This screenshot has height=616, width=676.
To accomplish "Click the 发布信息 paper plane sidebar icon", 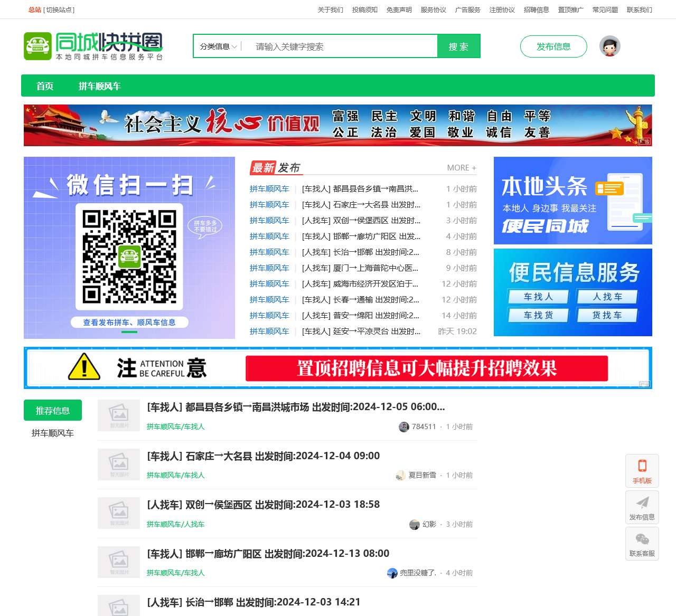I will coord(642,507).
